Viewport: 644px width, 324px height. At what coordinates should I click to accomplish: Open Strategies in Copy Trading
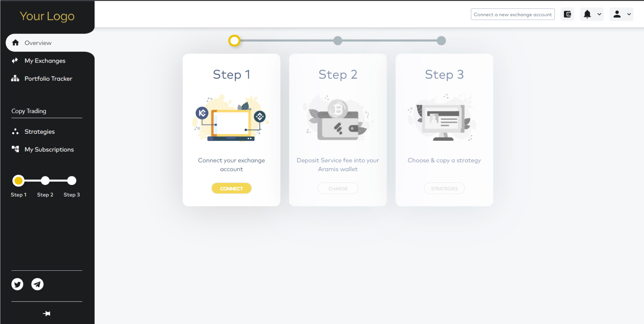click(40, 132)
